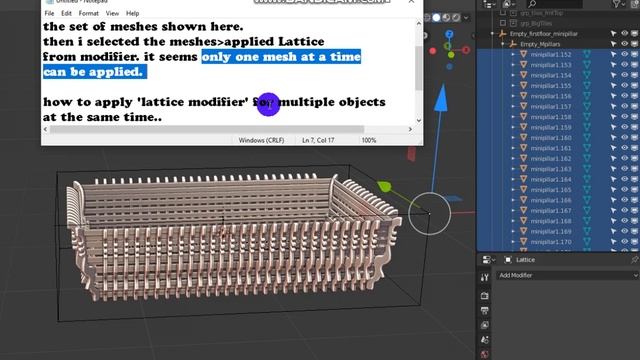Click Notepad horizontal scrollbar left arrow

pos(45,129)
